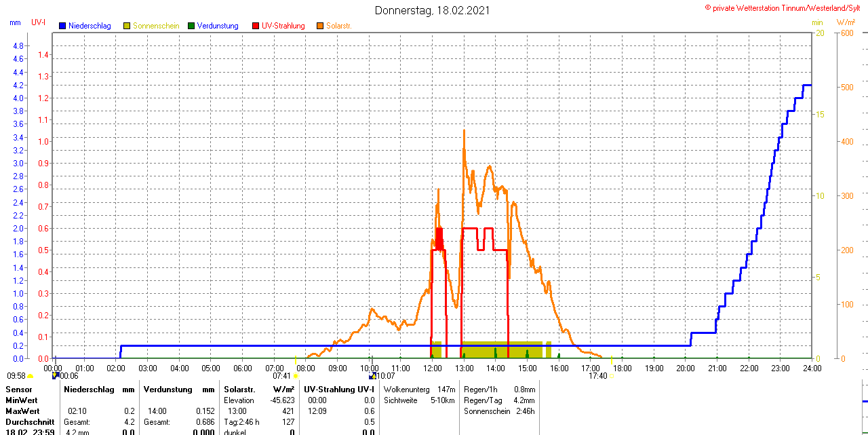Click the blue Niederschlag legend square
This screenshot has width=868, height=435.
[62, 26]
